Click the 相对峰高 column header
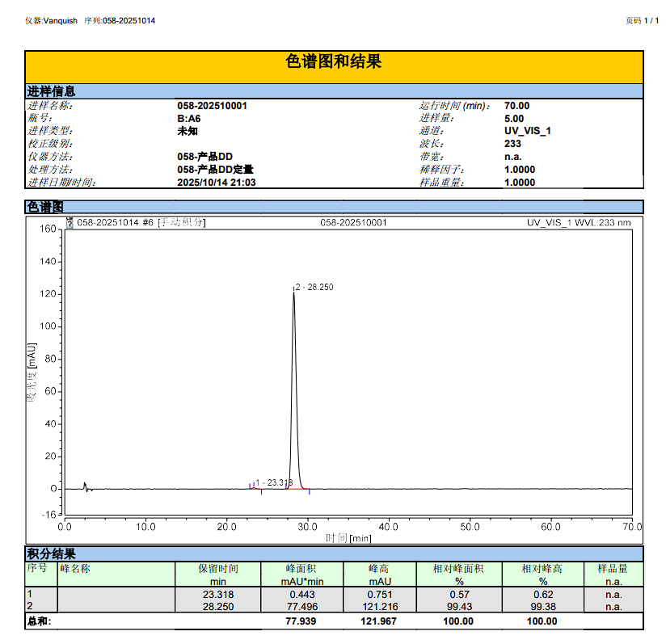This screenshot has width=666, height=644. [x=543, y=575]
